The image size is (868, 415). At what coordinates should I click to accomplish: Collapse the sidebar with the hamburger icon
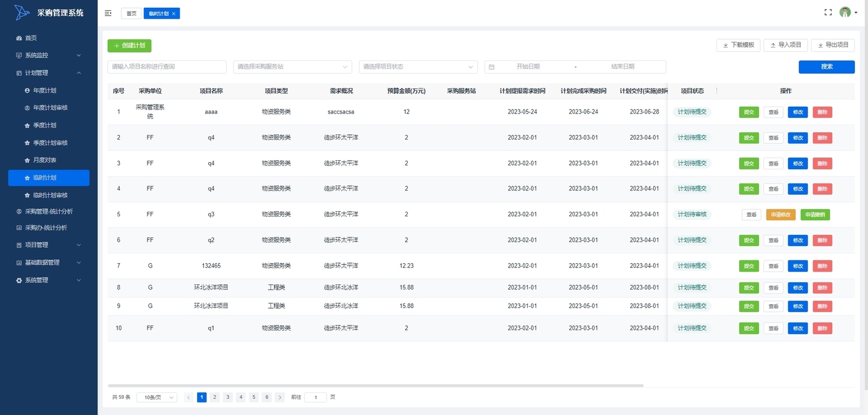click(x=108, y=13)
